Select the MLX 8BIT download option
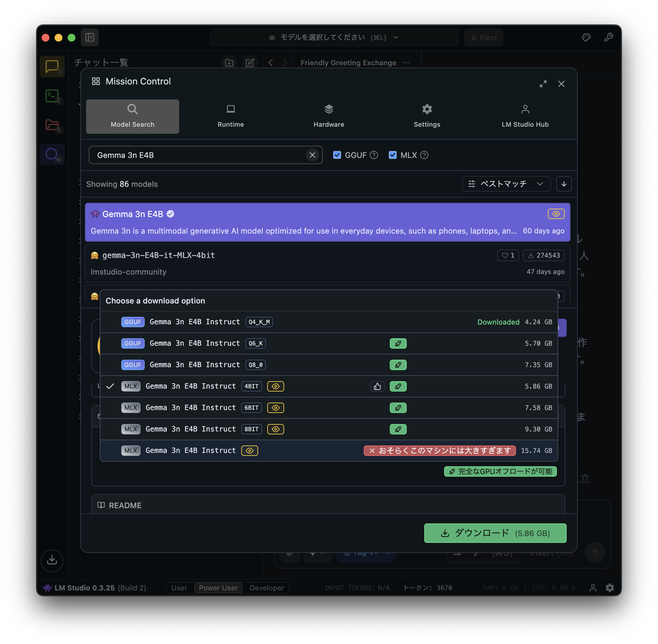The height and width of the screenshot is (644, 658). (x=329, y=429)
